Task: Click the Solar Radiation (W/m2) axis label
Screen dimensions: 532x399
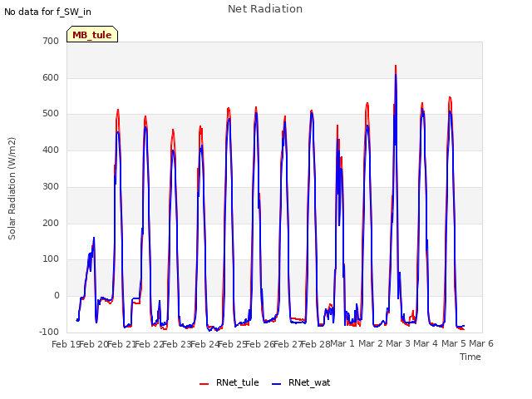Action: [x=12, y=189]
